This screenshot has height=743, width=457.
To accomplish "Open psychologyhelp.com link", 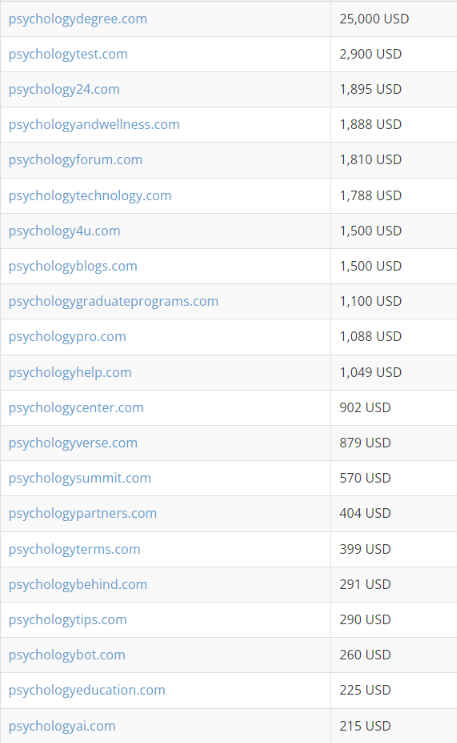I will pyautogui.click(x=70, y=373).
